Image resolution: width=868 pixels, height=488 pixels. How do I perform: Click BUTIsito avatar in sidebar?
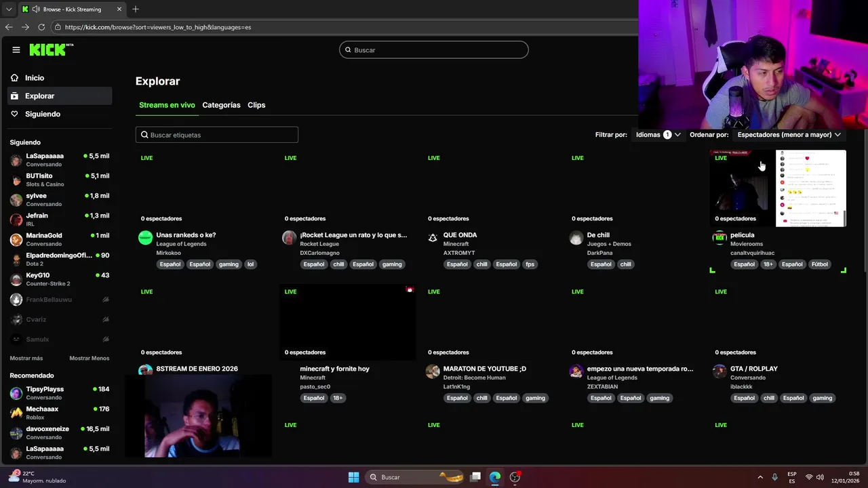click(16, 180)
